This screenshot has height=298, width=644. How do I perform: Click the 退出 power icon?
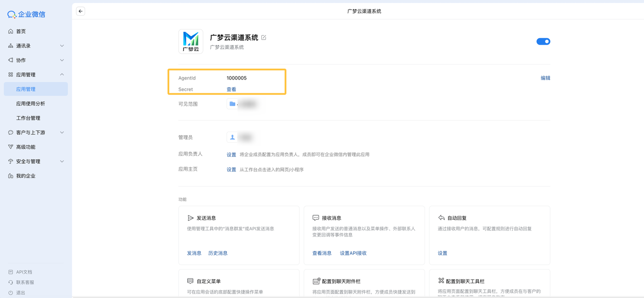pos(11,293)
